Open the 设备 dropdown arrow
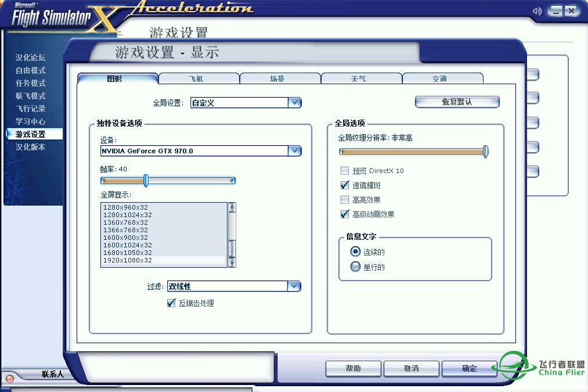Image resolution: width=588 pixels, height=392 pixels. coord(295,151)
